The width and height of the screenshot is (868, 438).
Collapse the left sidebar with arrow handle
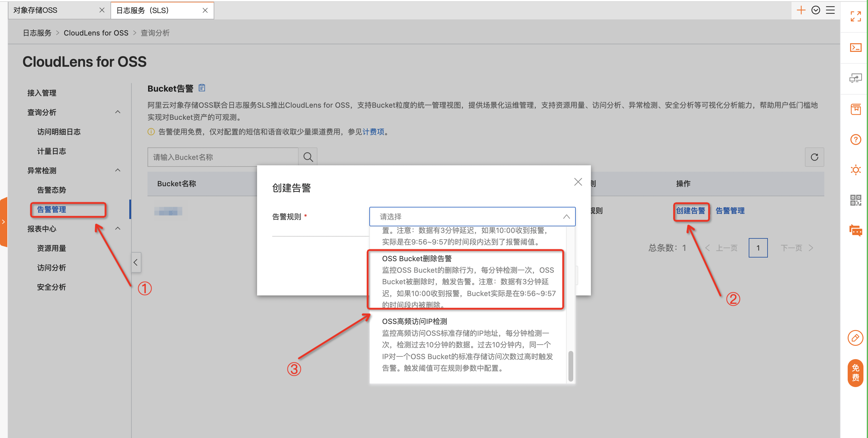135,262
